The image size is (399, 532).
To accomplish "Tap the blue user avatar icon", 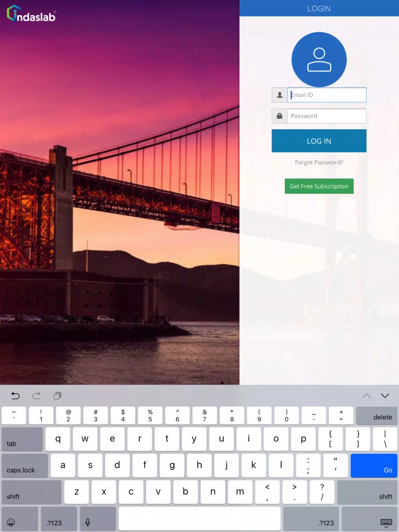I will click(319, 60).
